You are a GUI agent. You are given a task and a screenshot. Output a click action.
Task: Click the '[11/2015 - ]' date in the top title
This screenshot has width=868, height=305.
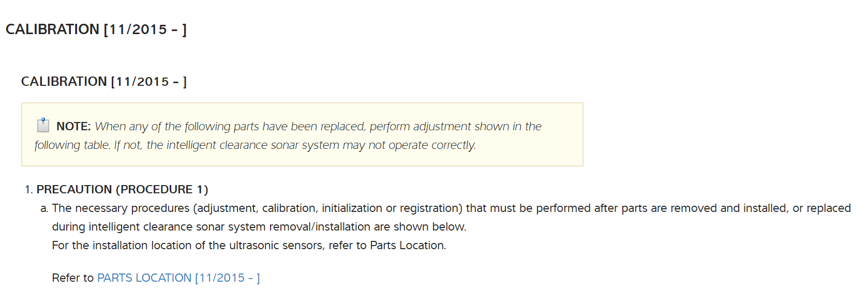click(x=145, y=29)
